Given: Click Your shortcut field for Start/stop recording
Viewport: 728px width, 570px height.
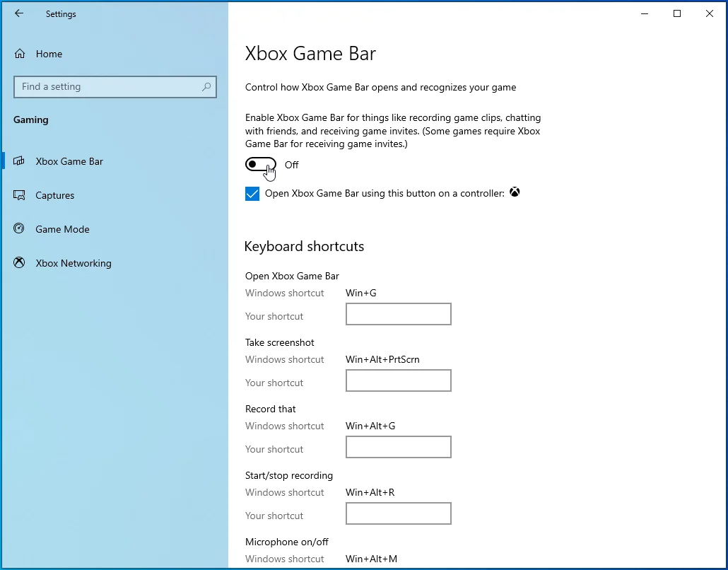Looking at the screenshot, I should pos(399,513).
